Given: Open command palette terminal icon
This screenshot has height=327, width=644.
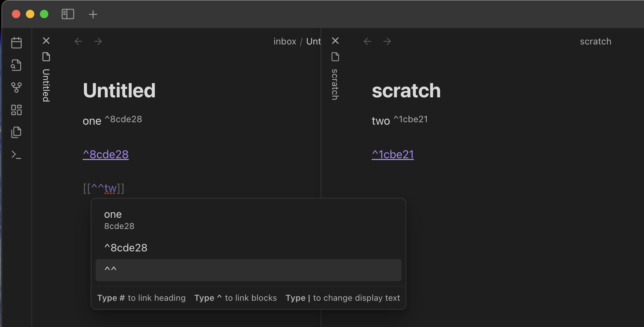Looking at the screenshot, I should pyautogui.click(x=16, y=155).
